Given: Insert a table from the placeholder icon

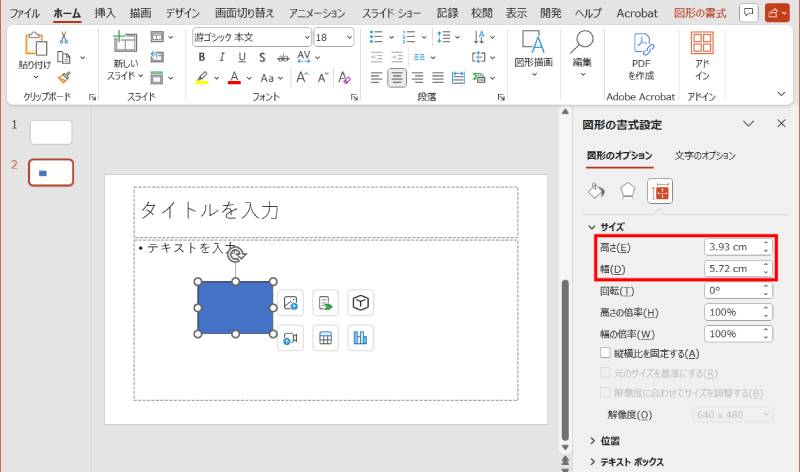Looking at the screenshot, I should click(x=326, y=338).
